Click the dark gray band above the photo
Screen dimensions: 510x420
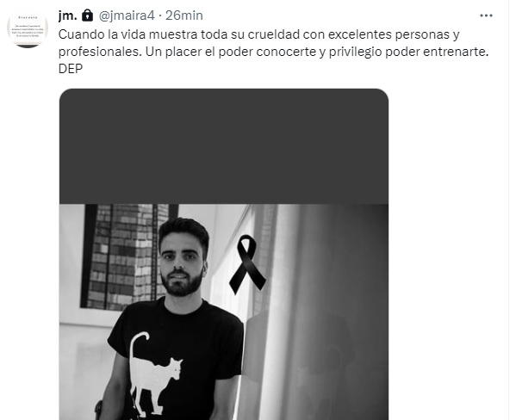224,146
